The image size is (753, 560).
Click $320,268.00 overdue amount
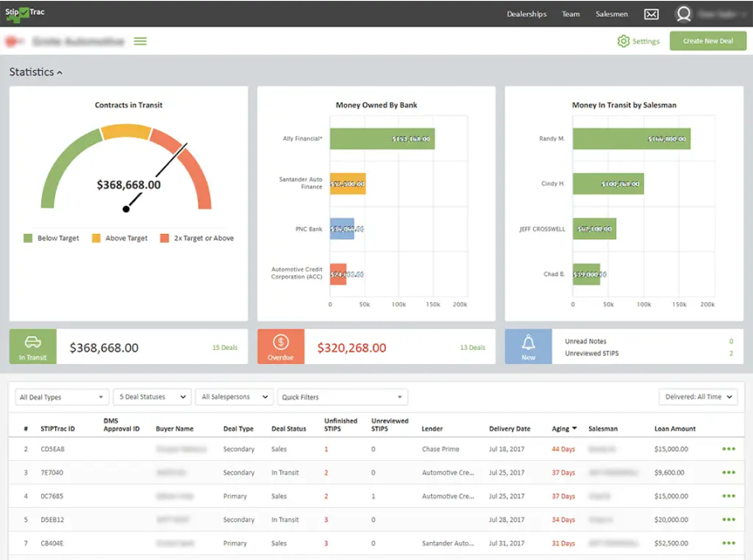click(x=352, y=348)
